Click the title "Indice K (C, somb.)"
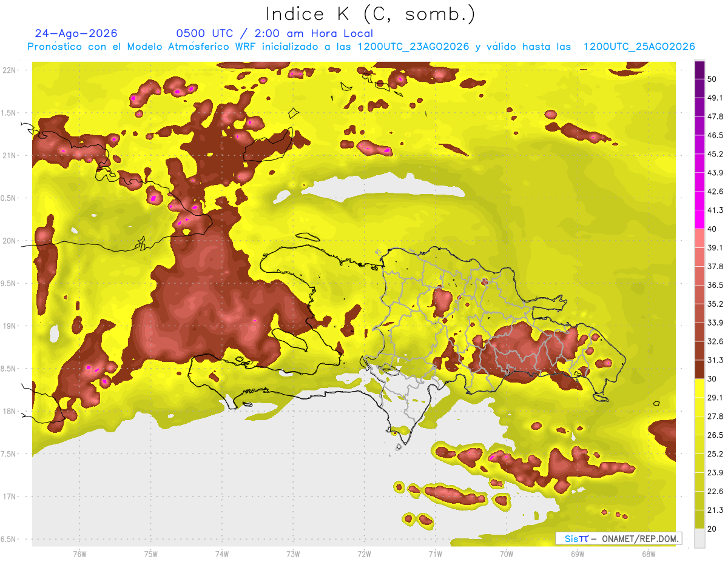 pos(370,14)
